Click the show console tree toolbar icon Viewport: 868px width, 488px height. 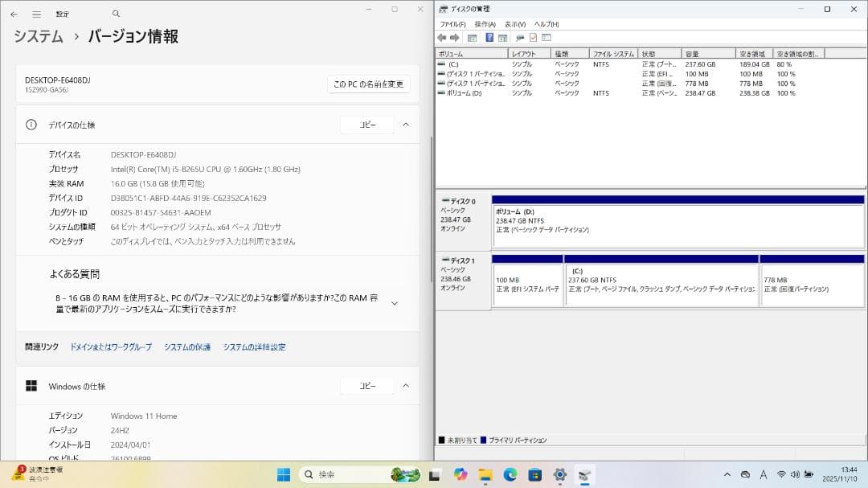(x=472, y=36)
